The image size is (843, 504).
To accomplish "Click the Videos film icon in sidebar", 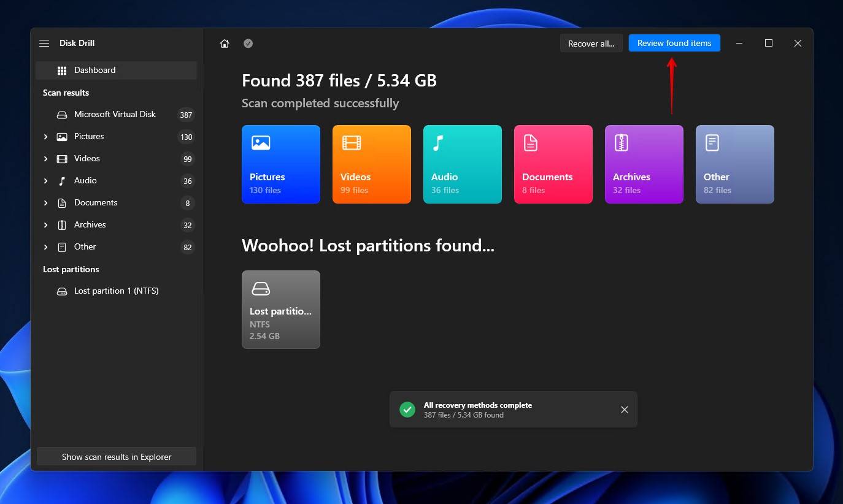I will (x=62, y=159).
